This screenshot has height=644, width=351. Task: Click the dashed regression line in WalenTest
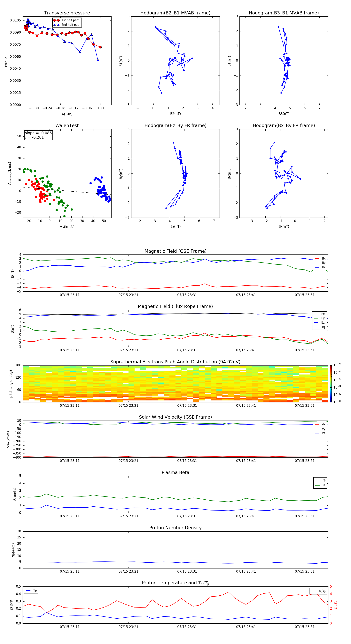coord(67,191)
